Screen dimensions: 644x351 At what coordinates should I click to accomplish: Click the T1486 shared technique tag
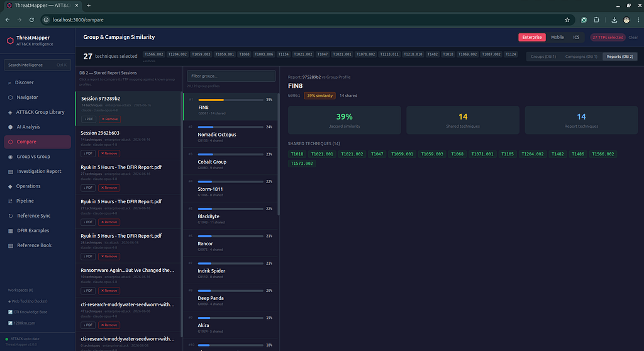[578, 154]
